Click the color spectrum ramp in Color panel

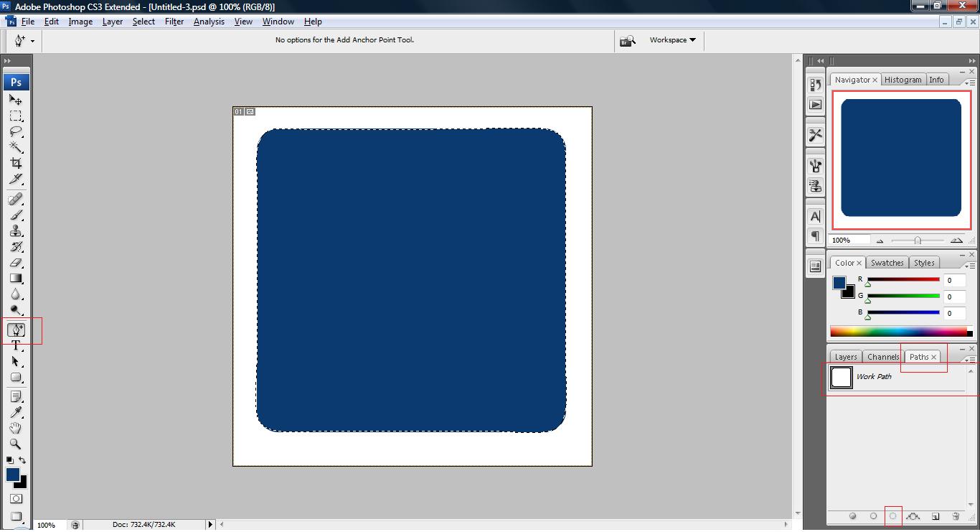click(899, 332)
